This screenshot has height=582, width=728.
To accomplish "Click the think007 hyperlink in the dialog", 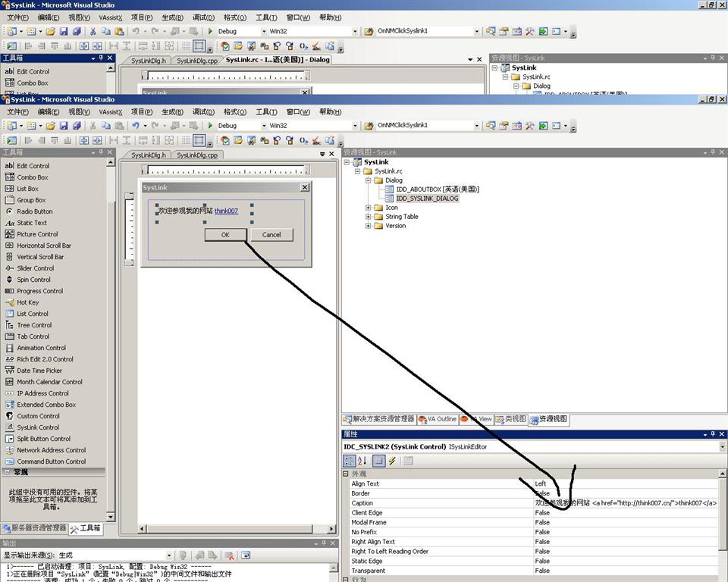I will 226,211.
